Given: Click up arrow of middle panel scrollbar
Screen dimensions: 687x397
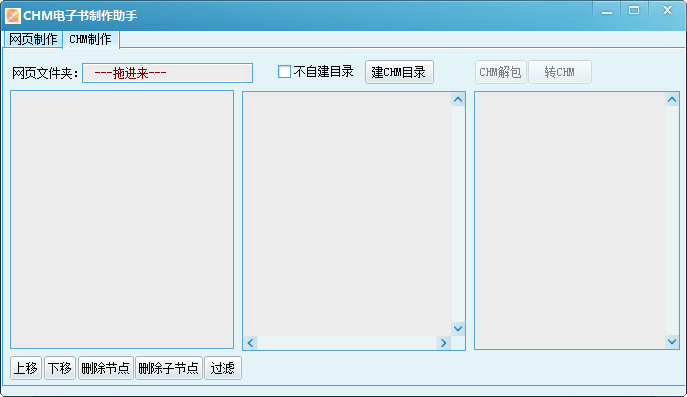Looking at the screenshot, I should click(458, 100).
